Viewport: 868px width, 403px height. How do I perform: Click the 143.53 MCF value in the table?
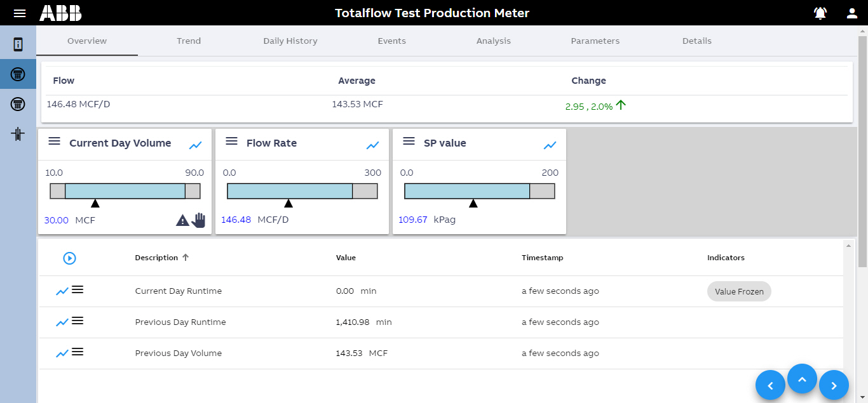362,353
